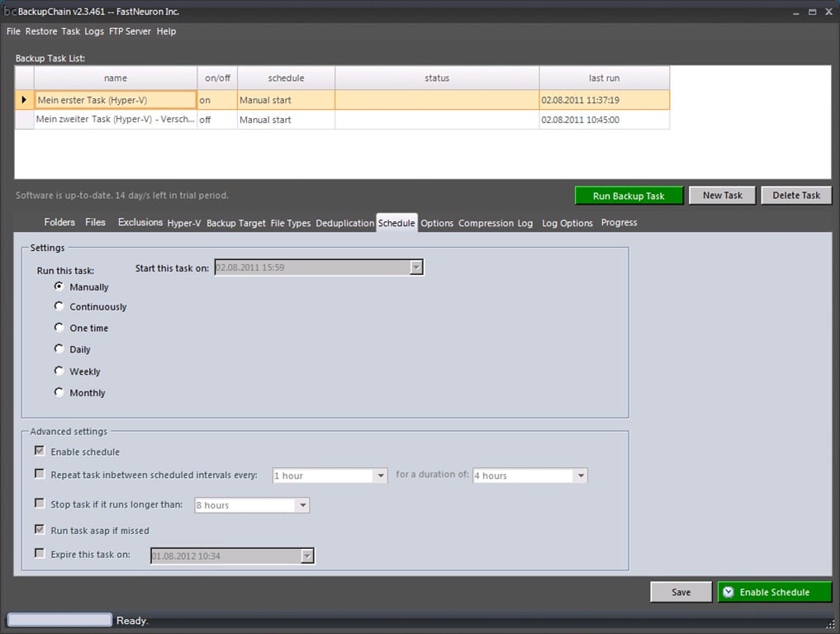Switch to the Options tab

coord(437,223)
